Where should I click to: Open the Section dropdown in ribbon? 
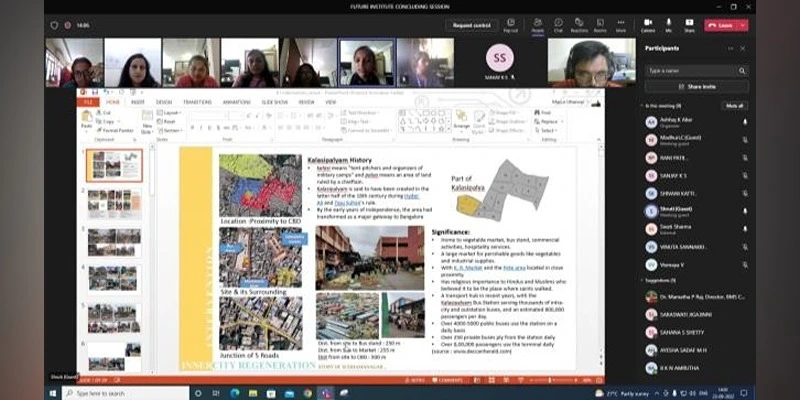pos(170,130)
